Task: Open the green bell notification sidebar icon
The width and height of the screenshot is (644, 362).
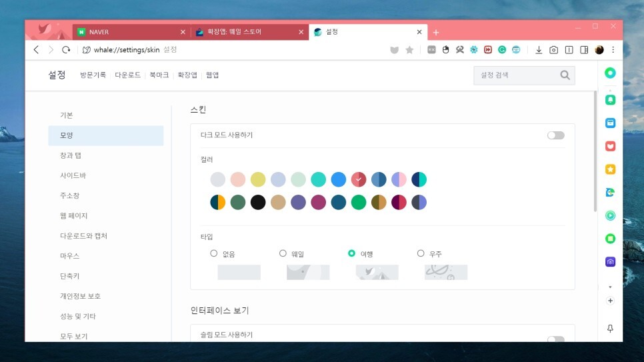Action: click(x=610, y=100)
